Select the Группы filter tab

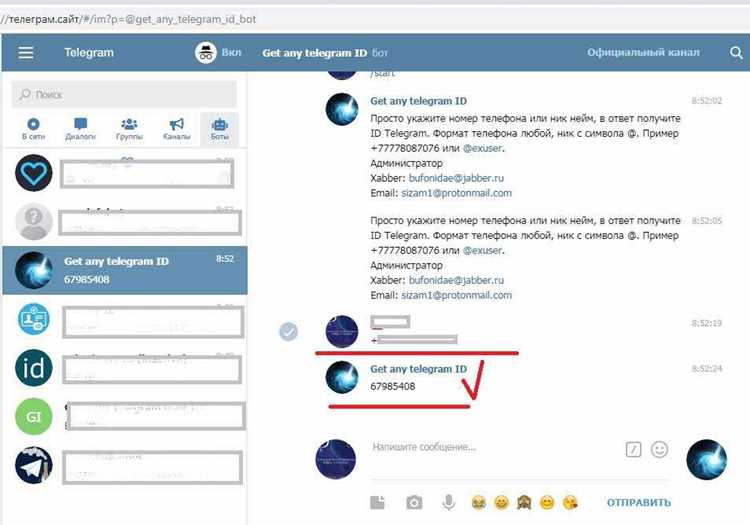coord(129,129)
